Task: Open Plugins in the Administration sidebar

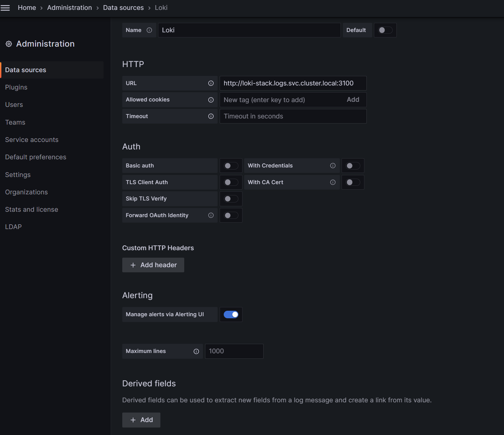Action: 16,87
